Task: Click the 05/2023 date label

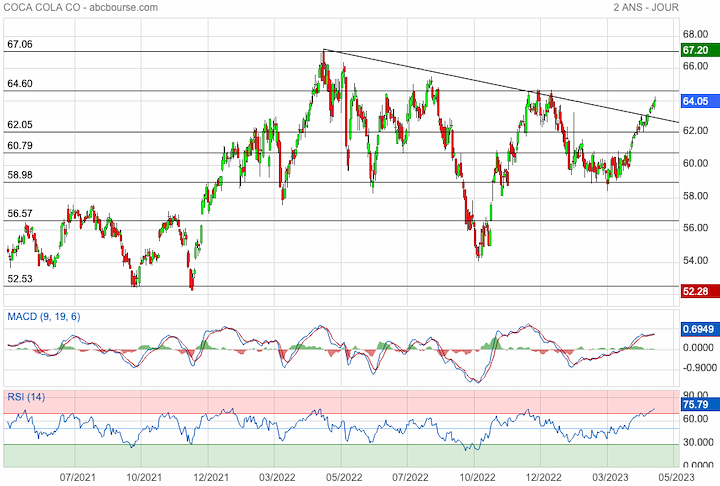Action: (676, 477)
